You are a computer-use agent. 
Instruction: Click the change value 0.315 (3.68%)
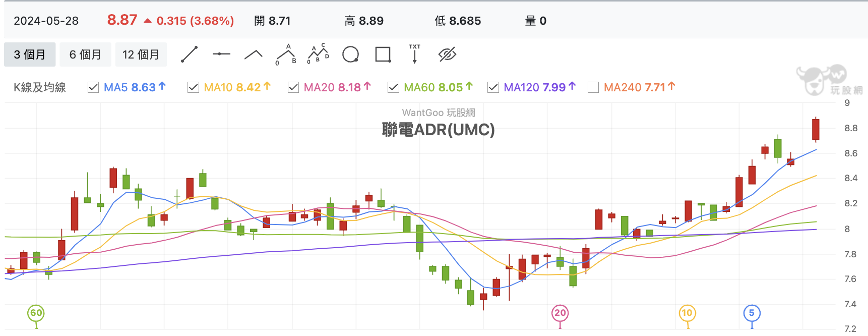[195, 21]
